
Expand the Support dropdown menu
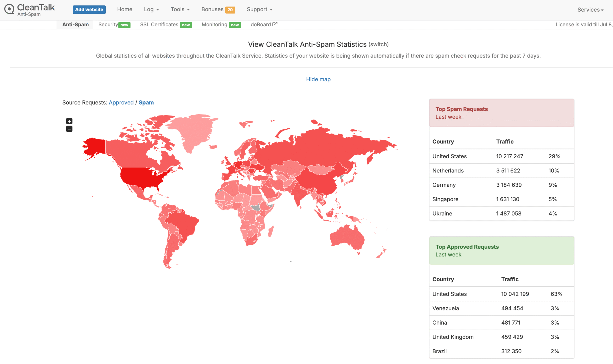(x=260, y=9)
